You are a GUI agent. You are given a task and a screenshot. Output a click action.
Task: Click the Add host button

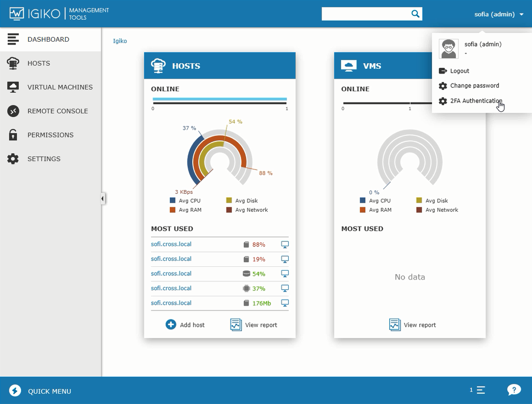[185, 324]
